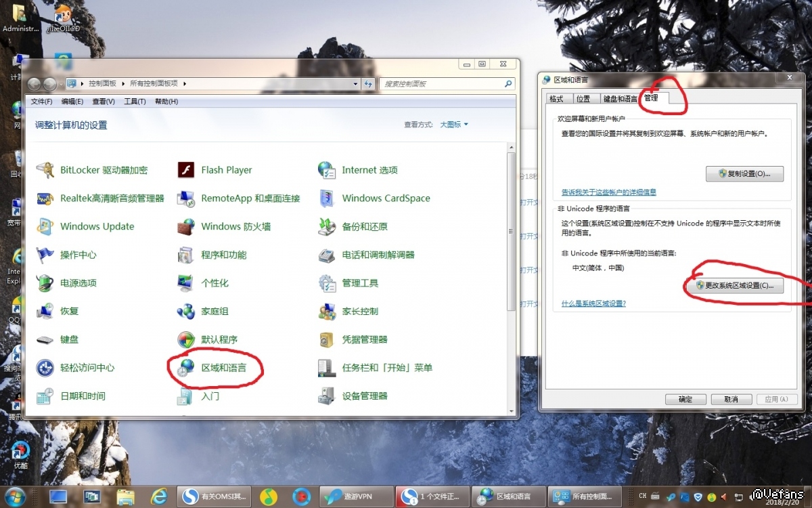Screen dimensions: 812x508
Task: Open Windows Update item
Action: 85,226
